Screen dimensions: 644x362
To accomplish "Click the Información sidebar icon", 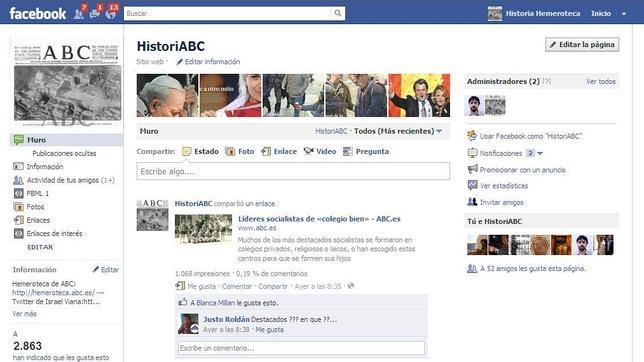I will coord(18,166).
